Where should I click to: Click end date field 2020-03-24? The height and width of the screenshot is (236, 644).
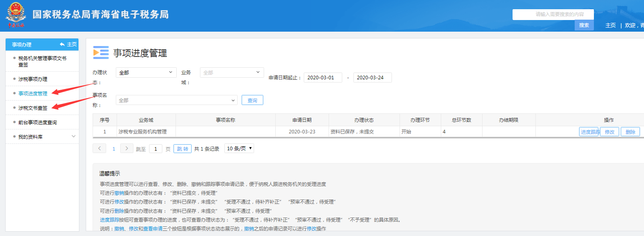tap(372, 78)
